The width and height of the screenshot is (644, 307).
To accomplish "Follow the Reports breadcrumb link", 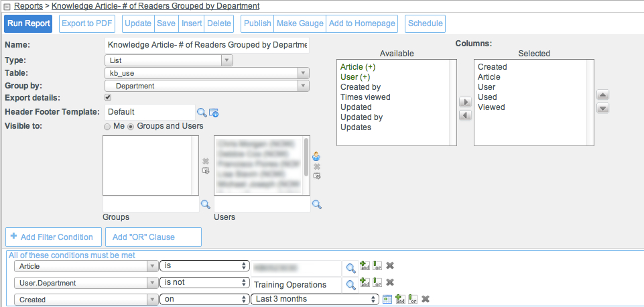I will coord(28,6).
